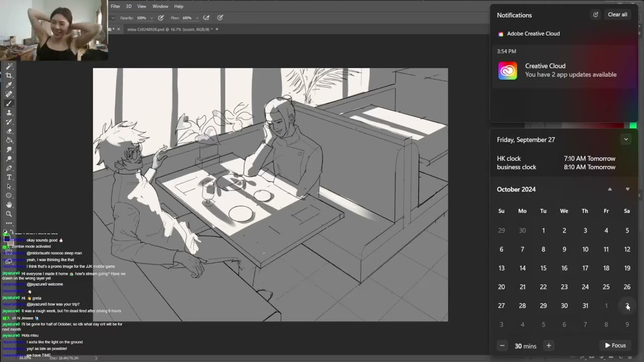Select the Zoom tool
The width and height of the screenshot is (644, 362).
(x=9, y=214)
